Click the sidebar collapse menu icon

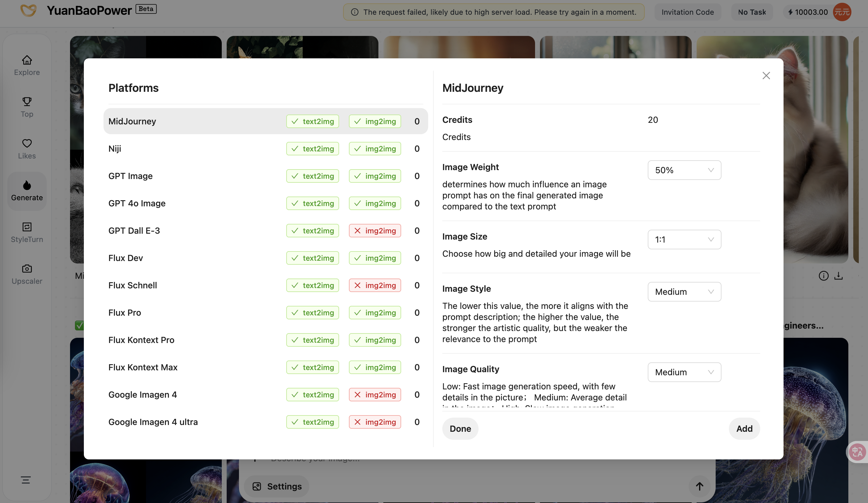(x=26, y=480)
